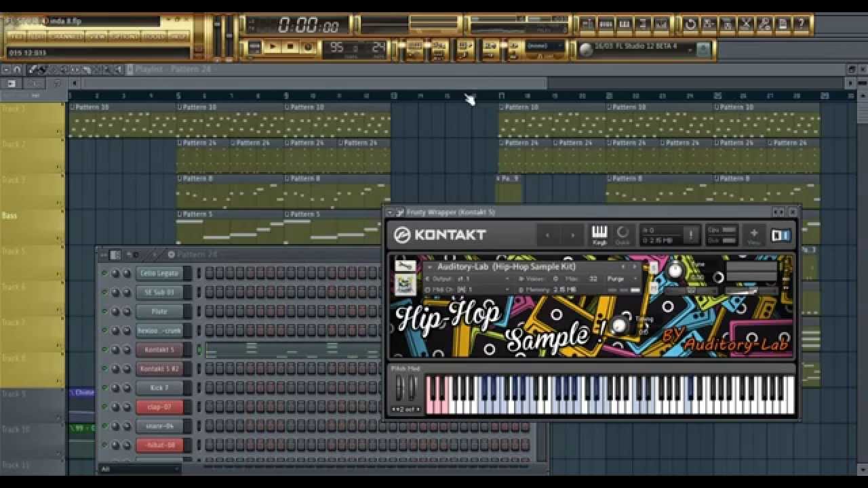The height and width of the screenshot is (488, 868).
Task: Open the CHANNELS menu
Action: (66, 36)
